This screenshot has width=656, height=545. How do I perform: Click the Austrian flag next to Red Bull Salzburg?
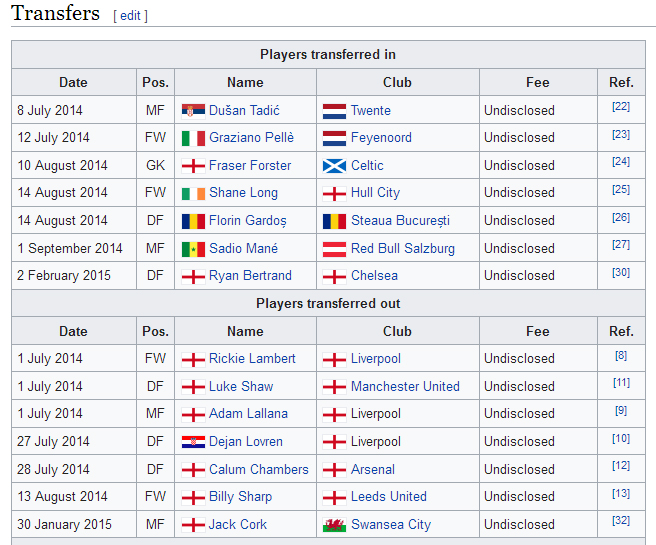[x=334, y=249]
